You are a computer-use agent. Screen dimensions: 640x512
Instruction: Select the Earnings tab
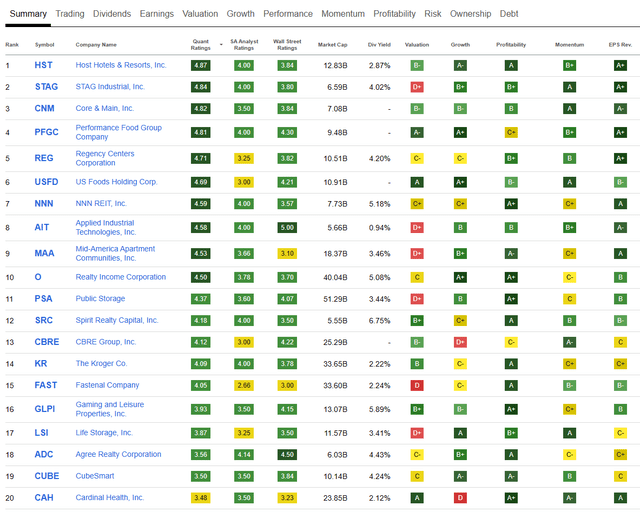pos(157,14)
